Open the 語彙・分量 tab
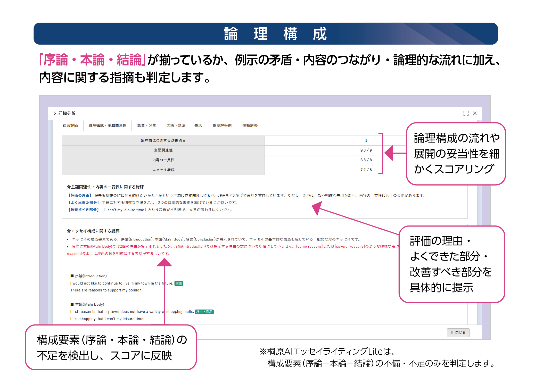 click(x=146, y=126)
